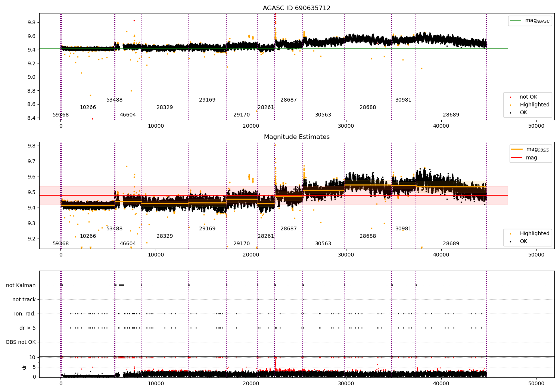Select obsid label 29170 in Magnitude Estimates plot
The image size is (560, 392).
pyautogui.click(x=242, y=244)
